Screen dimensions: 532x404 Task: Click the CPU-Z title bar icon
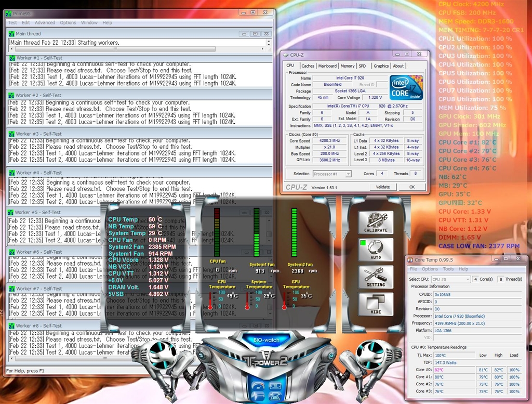[285, 55]
